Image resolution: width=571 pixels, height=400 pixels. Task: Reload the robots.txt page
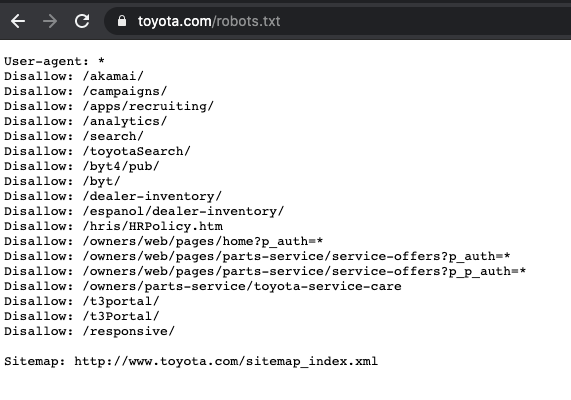[82, 21]
